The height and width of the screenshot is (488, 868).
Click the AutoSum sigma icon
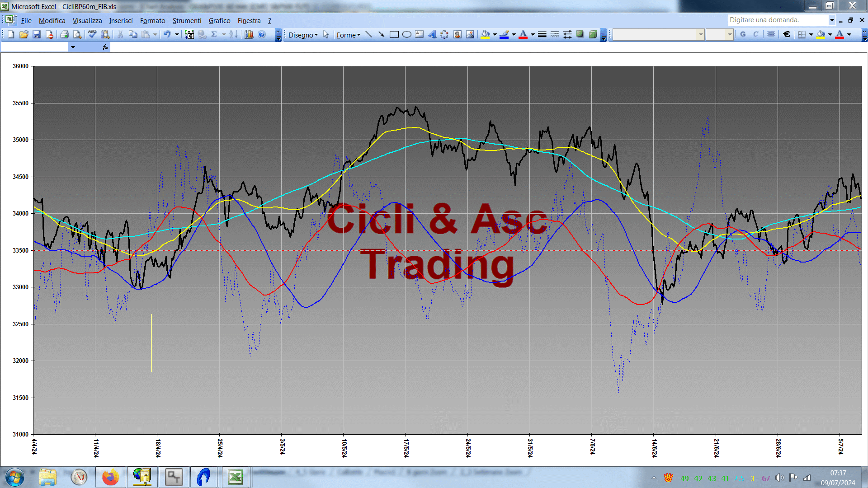click(x=214, y=34)
